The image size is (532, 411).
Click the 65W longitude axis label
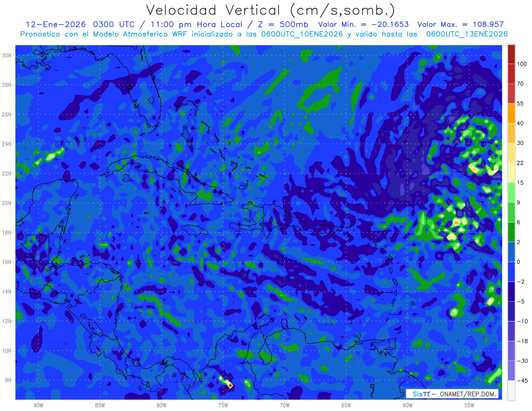click(x=346, y=405)
